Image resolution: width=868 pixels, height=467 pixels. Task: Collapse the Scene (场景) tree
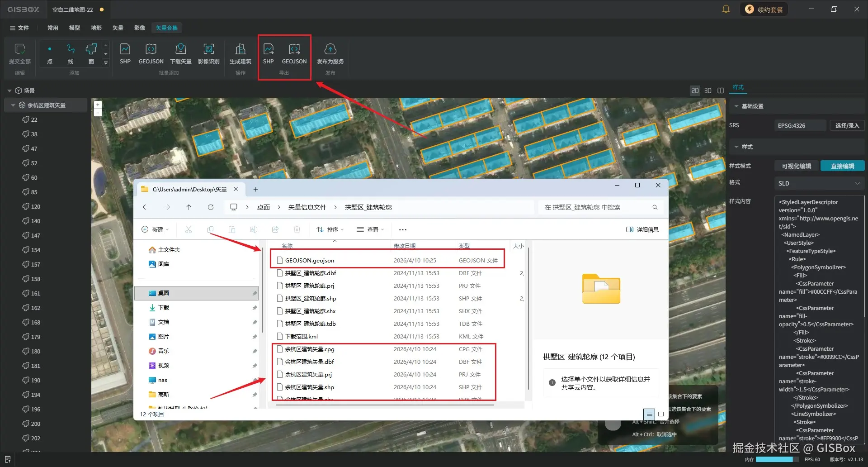[9, 91]
